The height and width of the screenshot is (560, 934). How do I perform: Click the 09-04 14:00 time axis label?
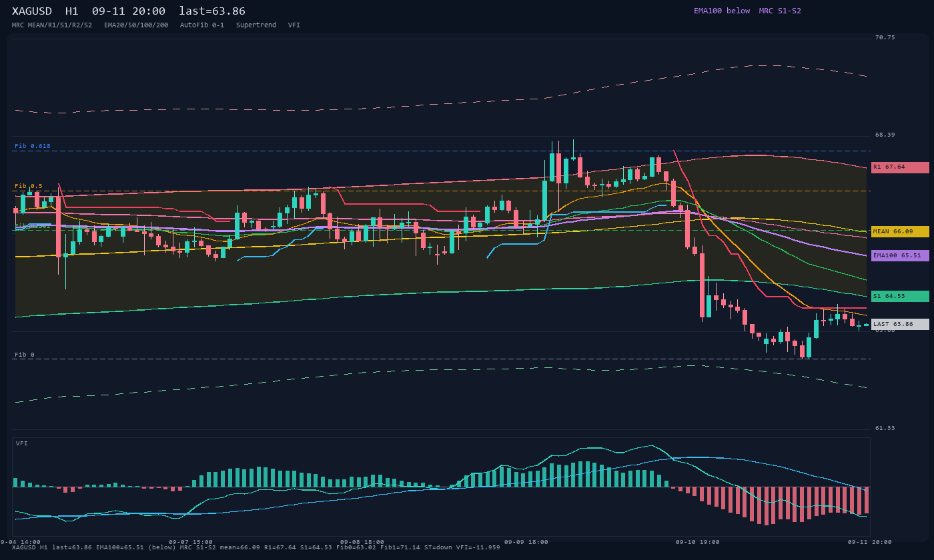tap(20, 542)
